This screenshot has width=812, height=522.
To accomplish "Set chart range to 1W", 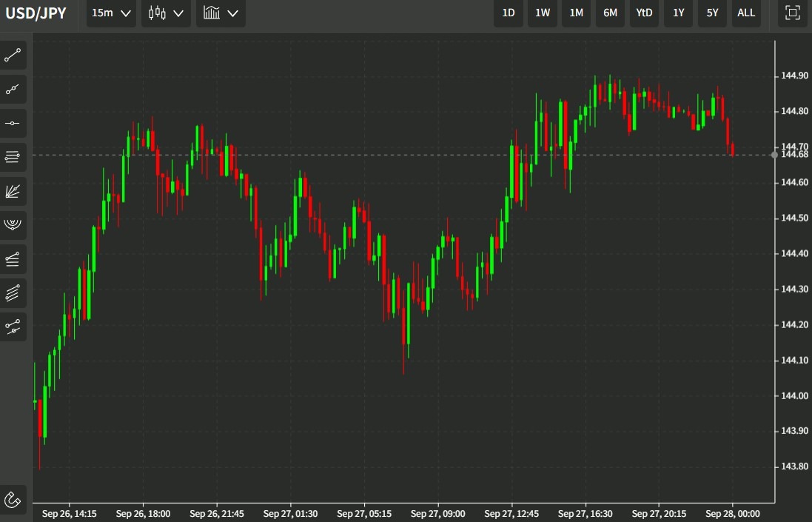I will 542,13.
